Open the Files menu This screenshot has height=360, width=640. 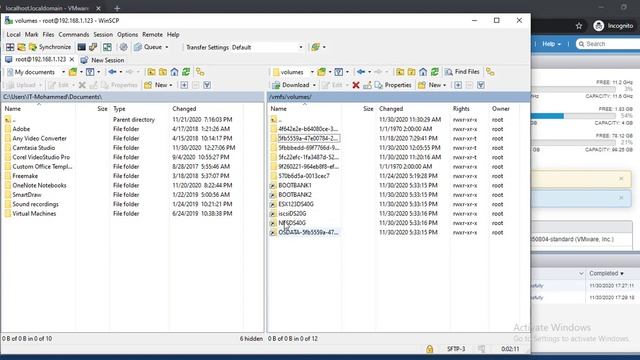[48, 35]
